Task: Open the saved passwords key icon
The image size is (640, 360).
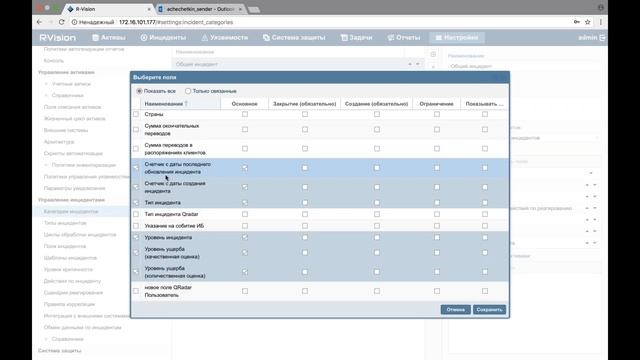Action: (x=577, y=22)
